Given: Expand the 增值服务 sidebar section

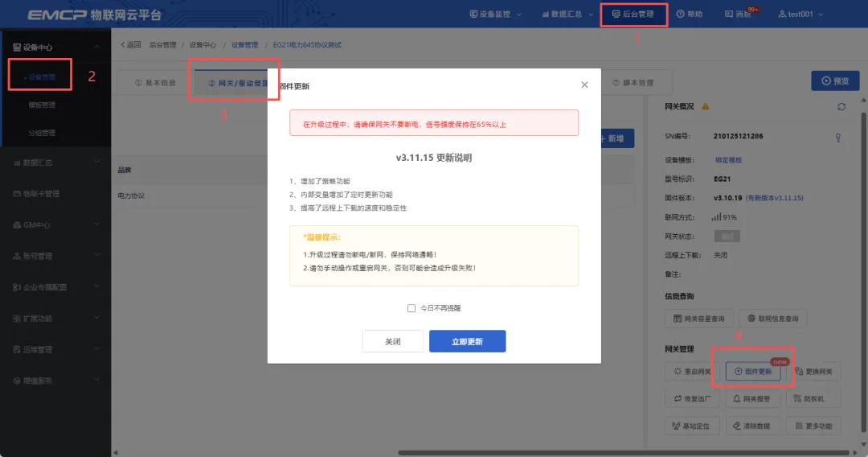Looking at the screenshot, I should pos(55,381).
